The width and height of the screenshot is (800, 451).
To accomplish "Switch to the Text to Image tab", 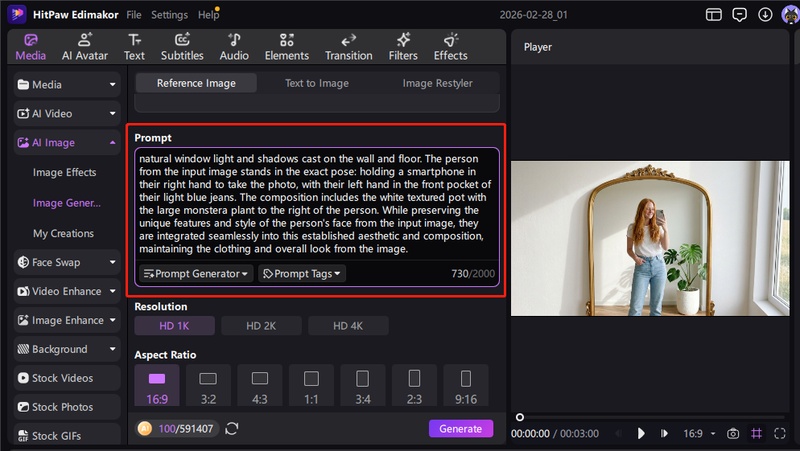I will [317, 83].
